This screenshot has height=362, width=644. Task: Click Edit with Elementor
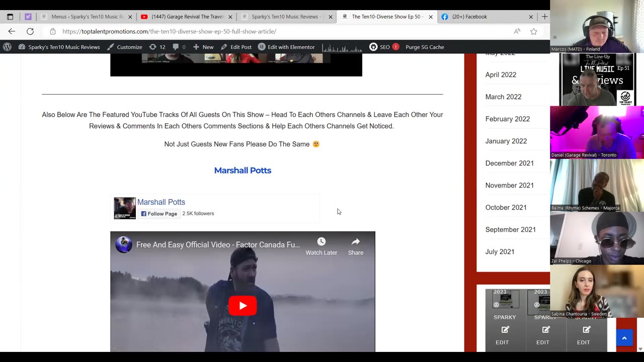pyautogui.click(x=286, y=47)
